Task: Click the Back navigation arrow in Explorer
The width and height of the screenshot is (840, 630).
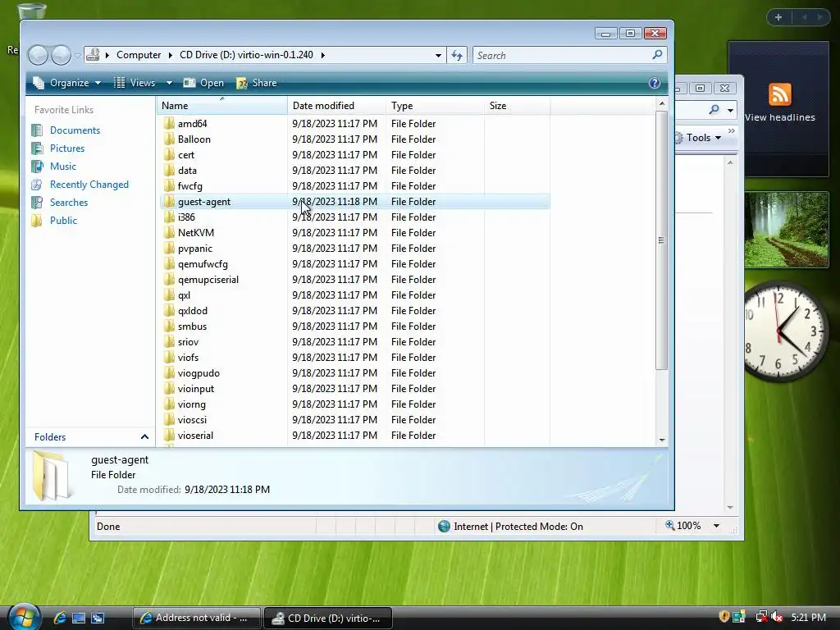Action: [38, 55]
